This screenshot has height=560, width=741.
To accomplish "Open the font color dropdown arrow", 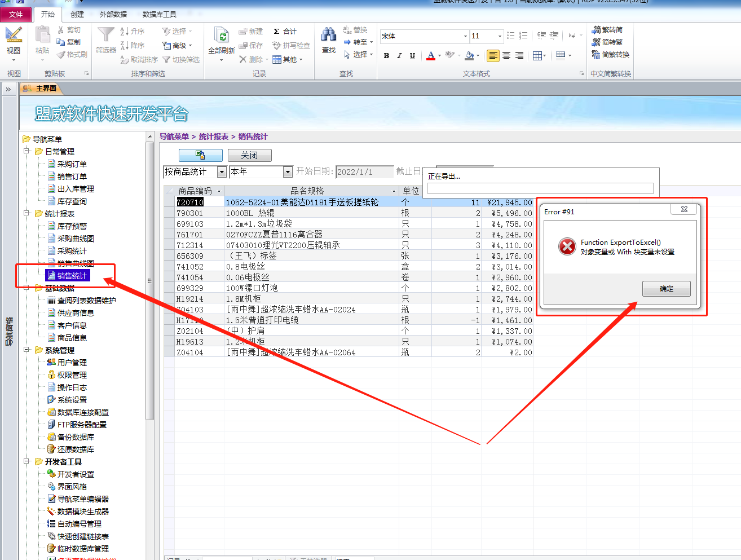I will click(439, 56).
